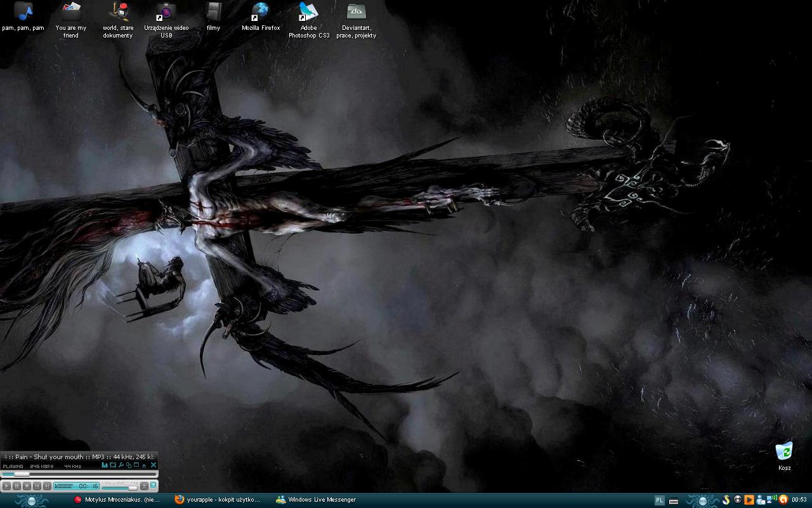Switch to Windows Live Messenger taskbar window
812x508 pixels.
pyautogui.click(x=316, y=500)
